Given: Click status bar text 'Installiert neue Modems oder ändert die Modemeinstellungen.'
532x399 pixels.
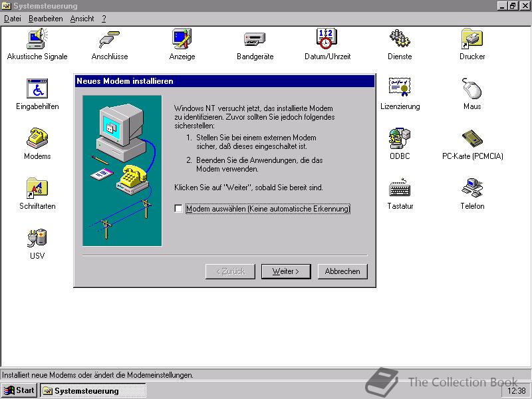Looking at the screenshot, I should pos(98,375).
